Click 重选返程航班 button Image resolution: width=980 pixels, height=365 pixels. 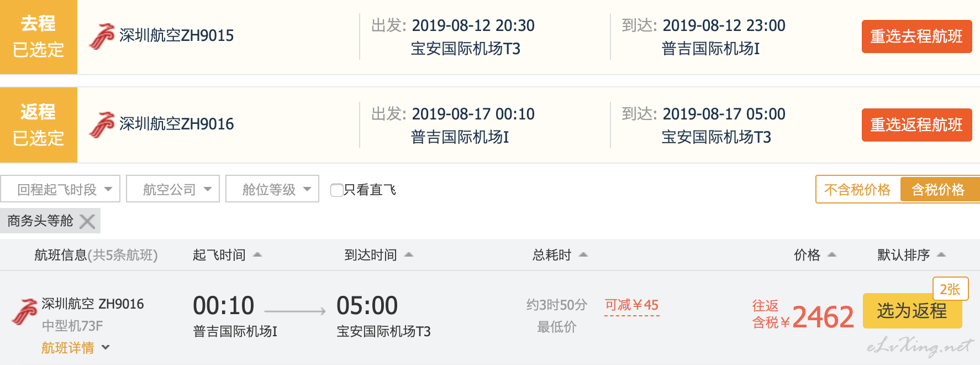tap(916, 125)
